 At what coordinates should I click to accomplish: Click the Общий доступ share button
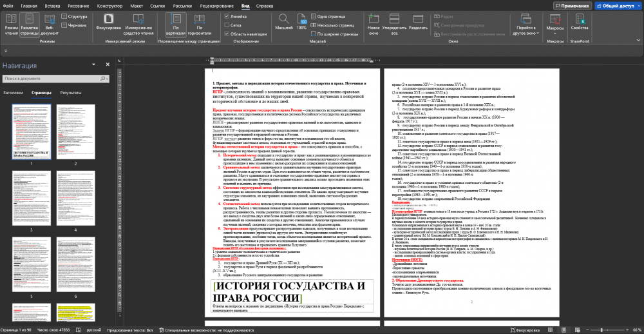click(618, 5)
